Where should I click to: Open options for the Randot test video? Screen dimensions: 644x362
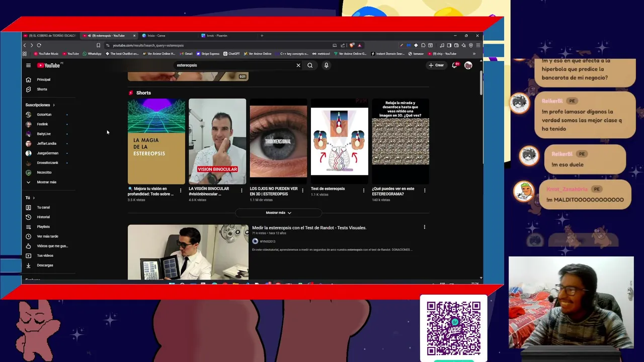point(425,227)
